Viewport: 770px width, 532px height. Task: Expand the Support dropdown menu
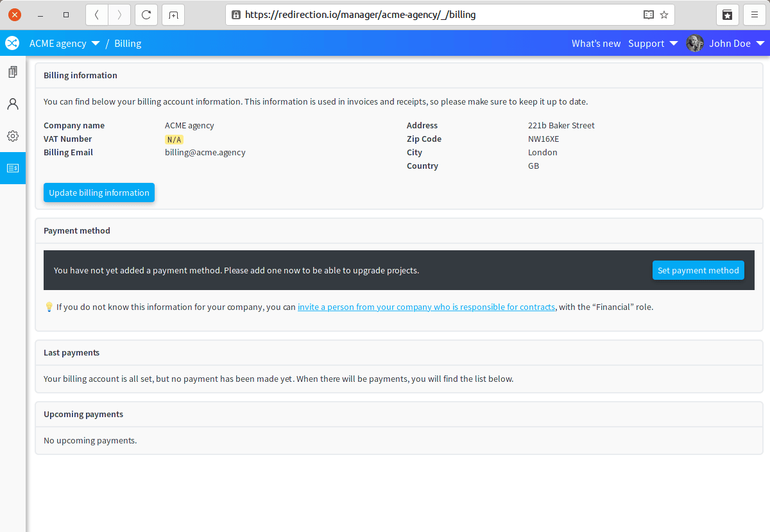[x=653, y=44]
